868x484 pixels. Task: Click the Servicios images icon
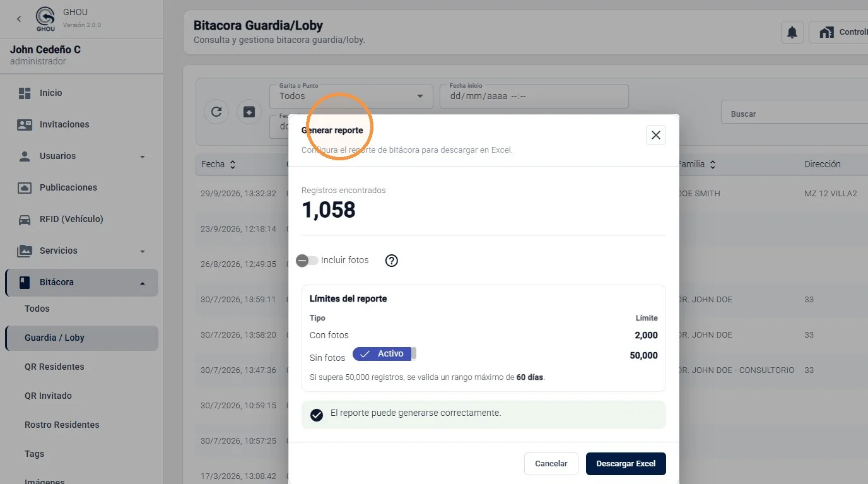[25, 251]
